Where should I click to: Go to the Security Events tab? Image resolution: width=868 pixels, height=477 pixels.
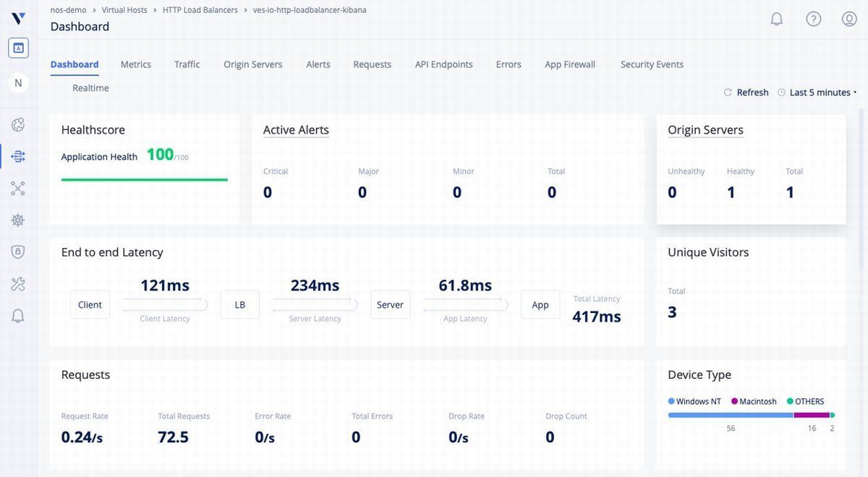(x=652, y=64)
